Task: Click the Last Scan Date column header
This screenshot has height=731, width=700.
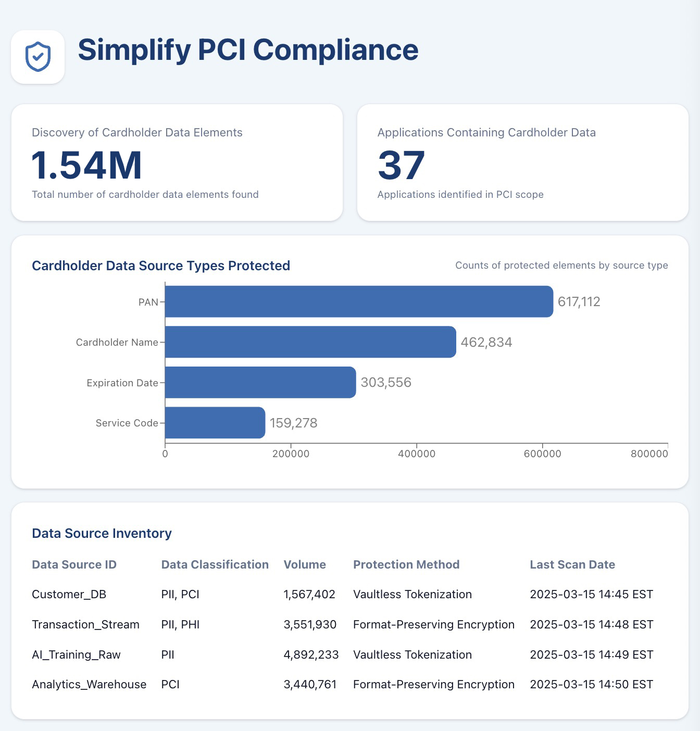Action: point(572,564)
